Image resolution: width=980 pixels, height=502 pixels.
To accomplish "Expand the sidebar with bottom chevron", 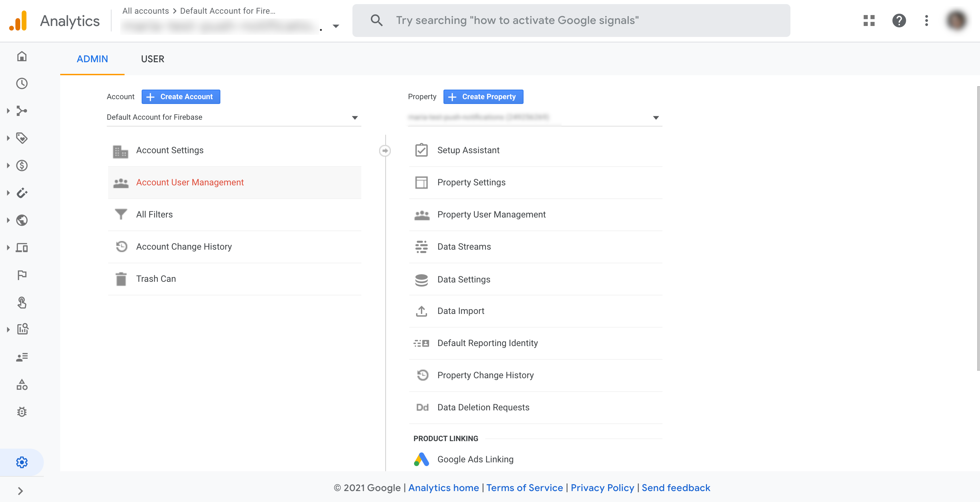I will tap(21, 491).
